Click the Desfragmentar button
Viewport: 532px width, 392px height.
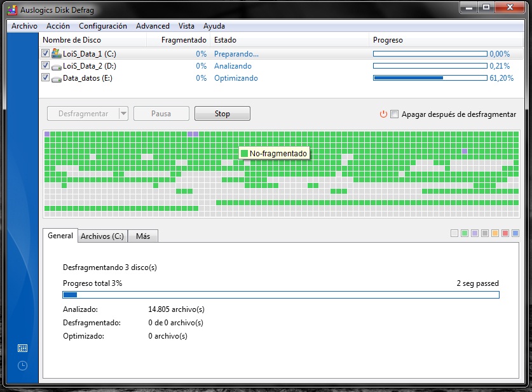point(83,114)
